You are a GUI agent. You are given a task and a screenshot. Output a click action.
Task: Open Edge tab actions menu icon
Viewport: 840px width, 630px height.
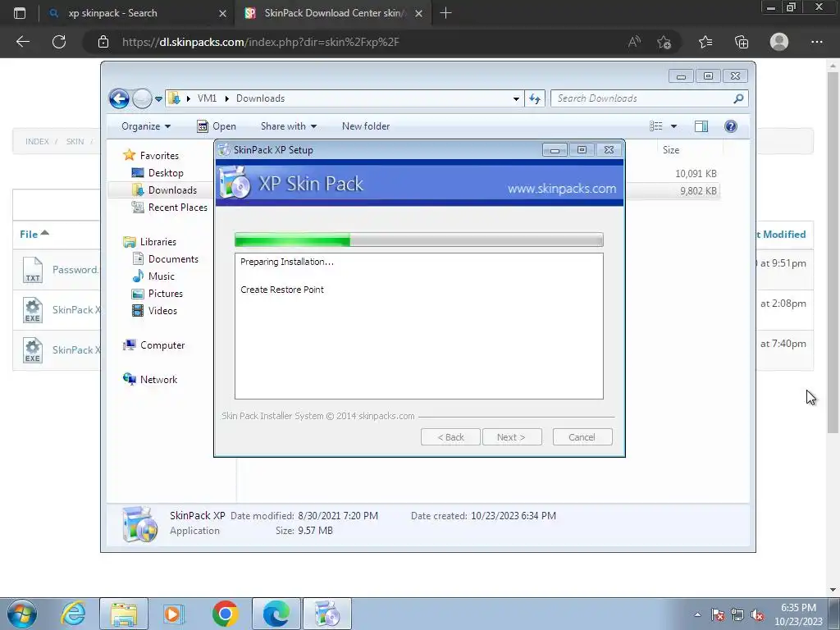(20, 13)
